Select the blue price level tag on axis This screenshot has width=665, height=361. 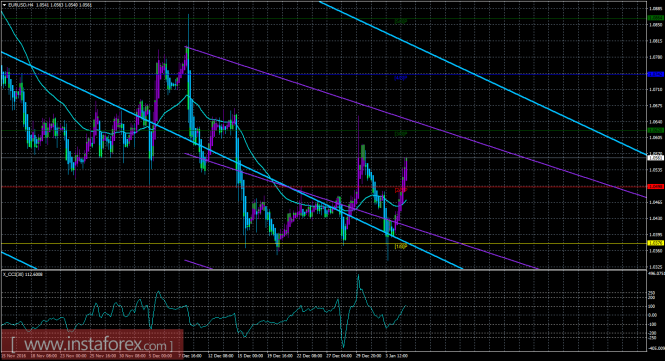(656, 74)
